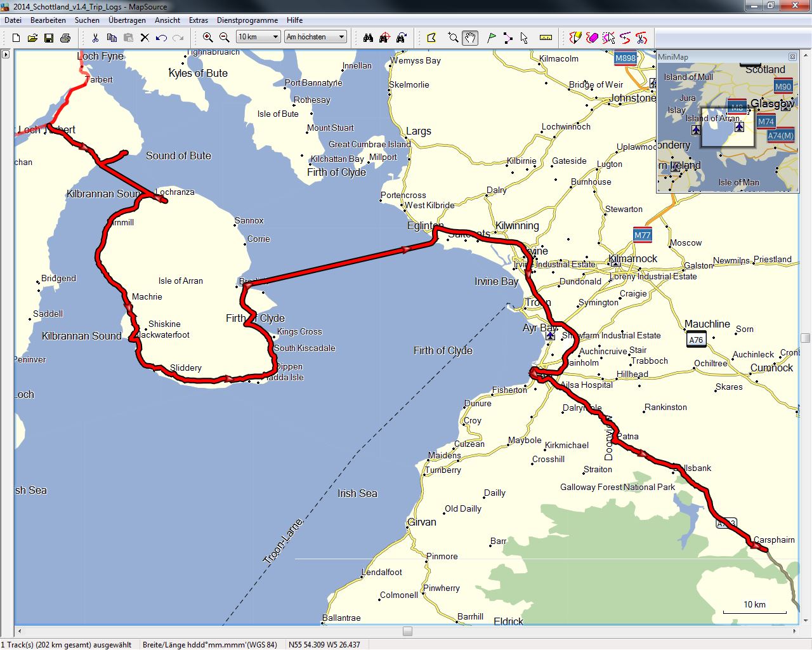Viewport: 812px width, 650px height.
Task: Activate the yellow ruler distance tool
Action: (546, 38)
